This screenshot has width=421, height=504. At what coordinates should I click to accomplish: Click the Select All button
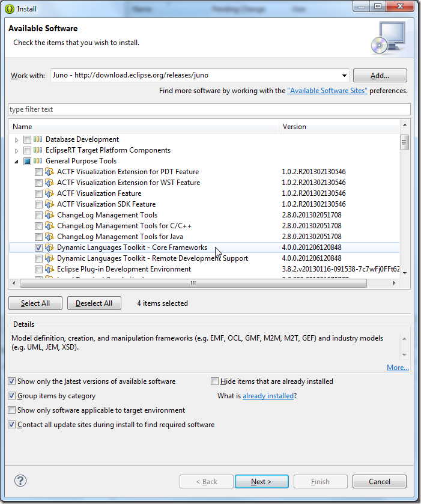tap(35, 303)
